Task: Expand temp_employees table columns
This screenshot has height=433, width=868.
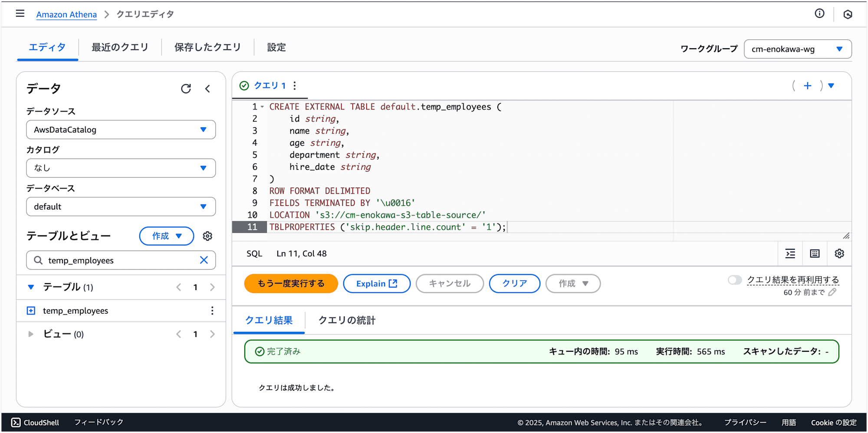Action: tap(31, 311)
